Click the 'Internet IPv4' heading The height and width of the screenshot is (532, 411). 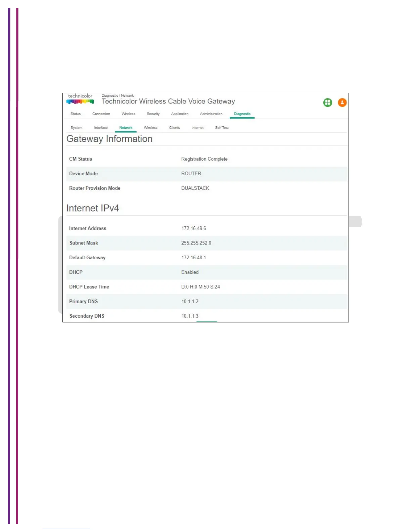[93, 208]
